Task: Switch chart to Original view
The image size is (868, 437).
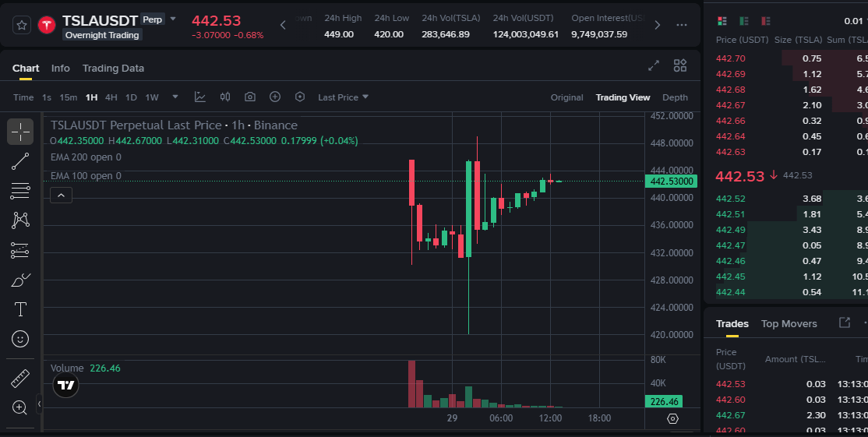Action: (x=566, y=97)
